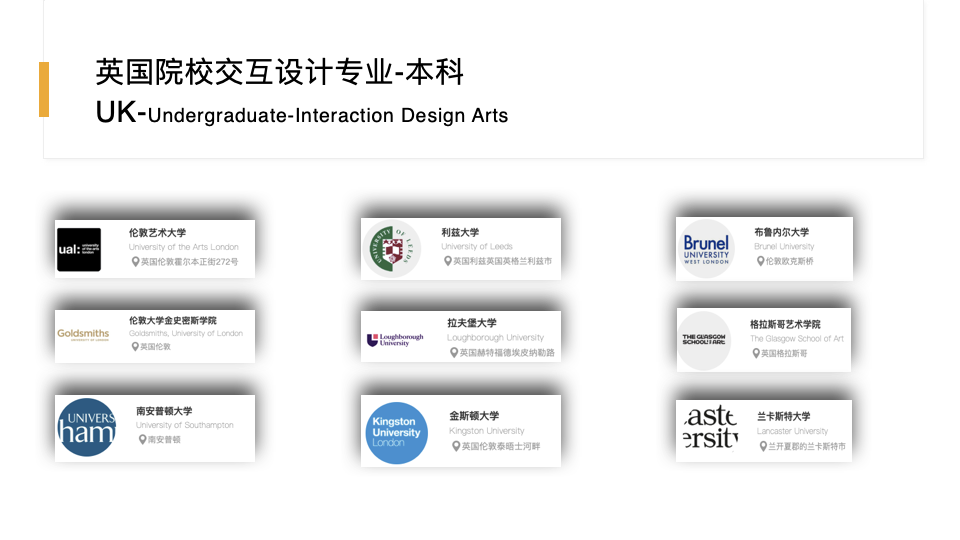960x540 pixels.
Task: Click address text 英国伦敦泰晤士河畔
Action: click(501, 446)
